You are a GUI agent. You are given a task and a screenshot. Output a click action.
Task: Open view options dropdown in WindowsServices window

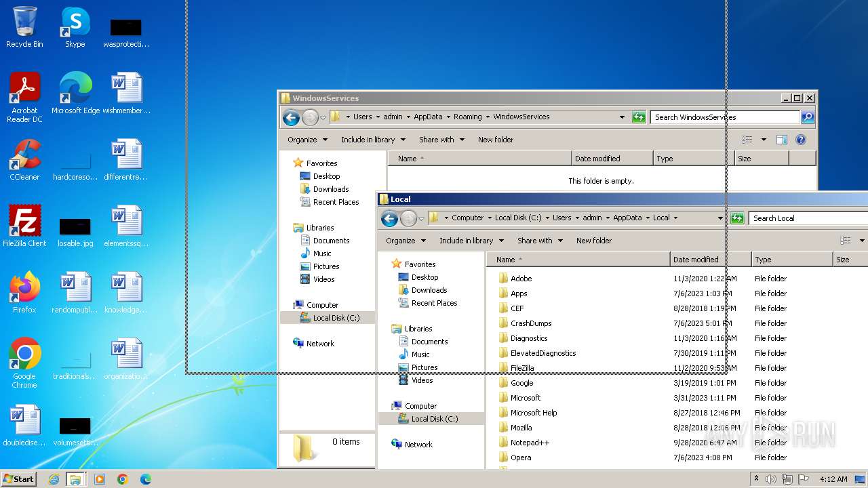764,140
